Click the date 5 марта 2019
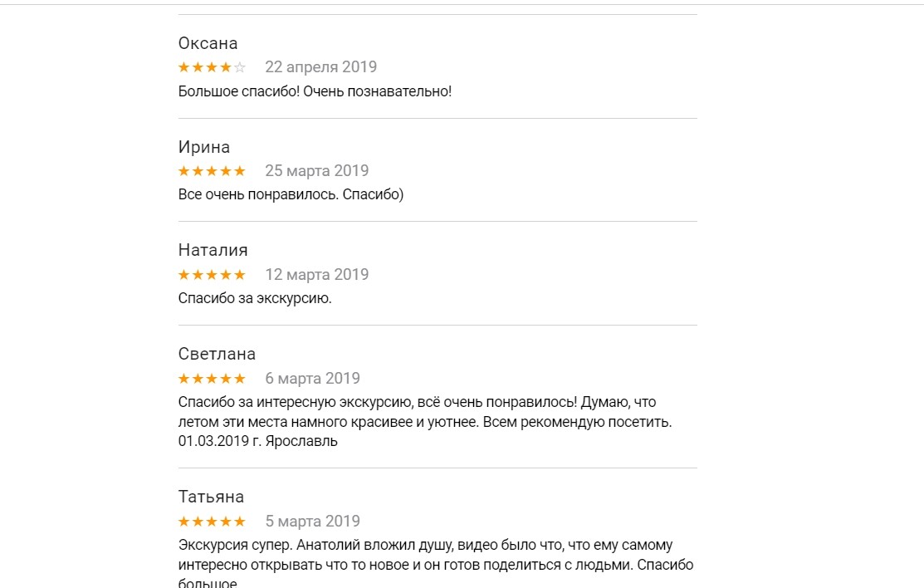This screenshot has height=588, width=924. pyautogui.click(x=312, y=522)
